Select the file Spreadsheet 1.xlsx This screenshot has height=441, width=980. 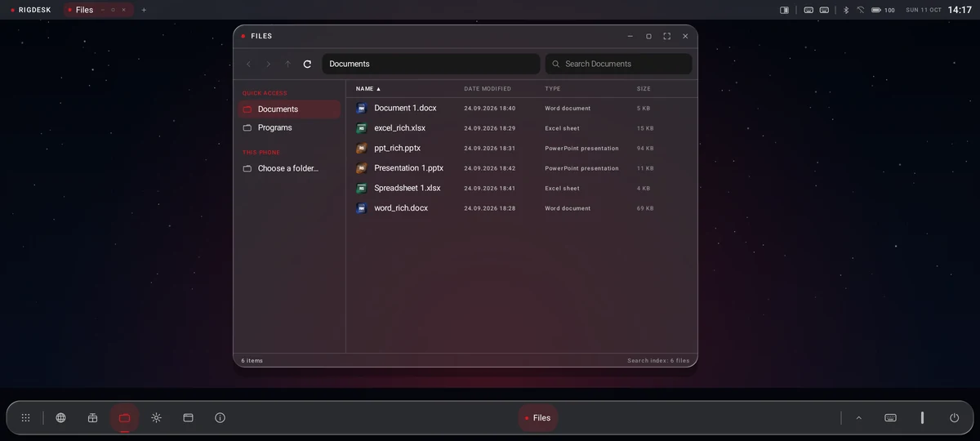(522, 188)
